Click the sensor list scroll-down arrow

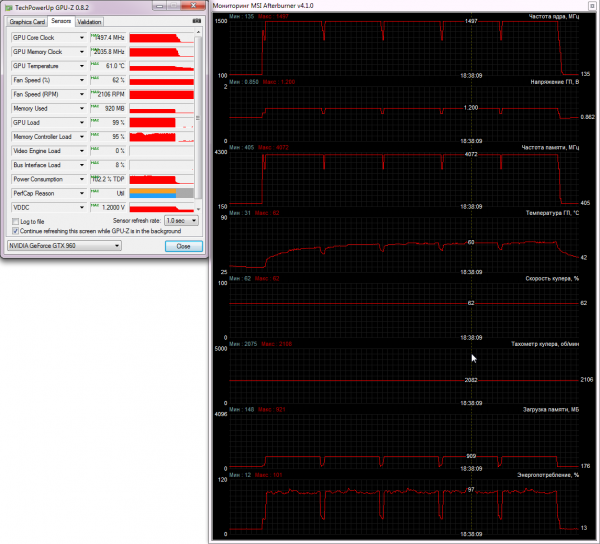198,209
